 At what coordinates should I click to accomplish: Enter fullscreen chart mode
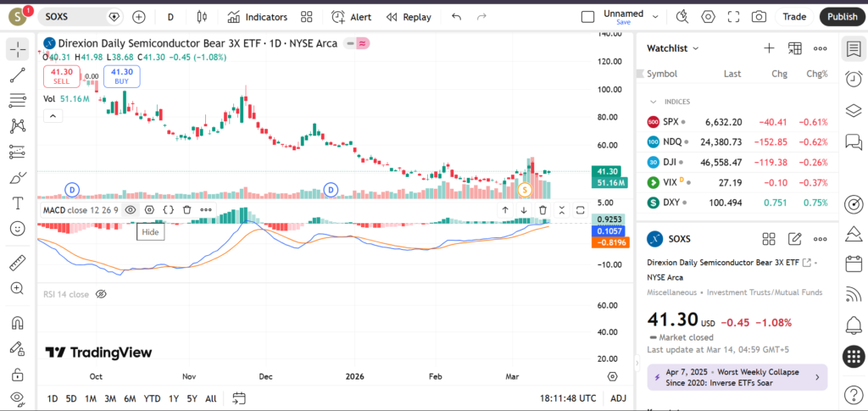click(733, 17)
